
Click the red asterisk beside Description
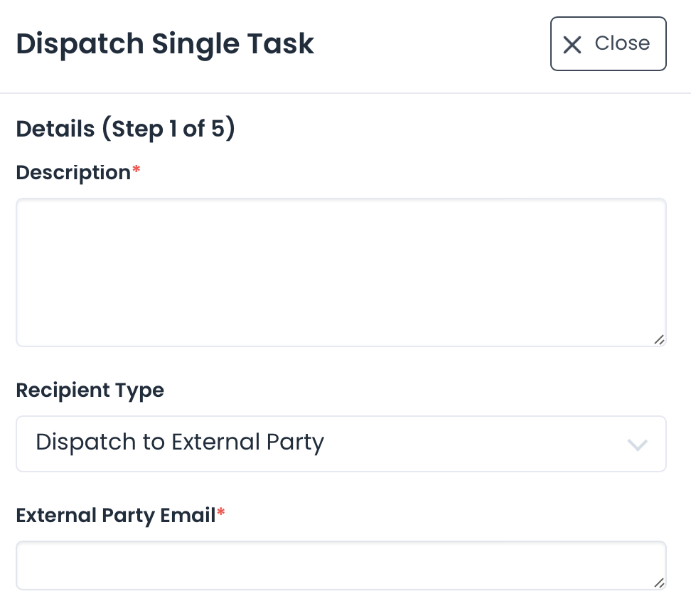[136, 171]
